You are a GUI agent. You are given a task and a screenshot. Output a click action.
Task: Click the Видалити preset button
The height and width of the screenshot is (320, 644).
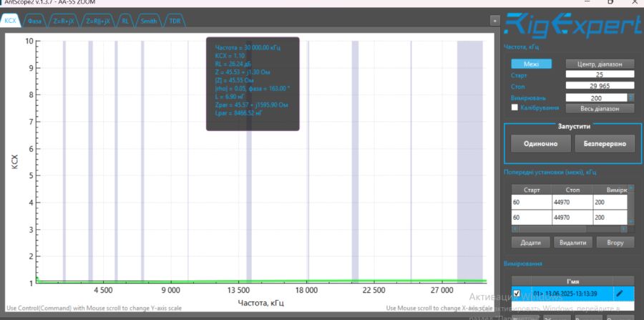(573, 242)
